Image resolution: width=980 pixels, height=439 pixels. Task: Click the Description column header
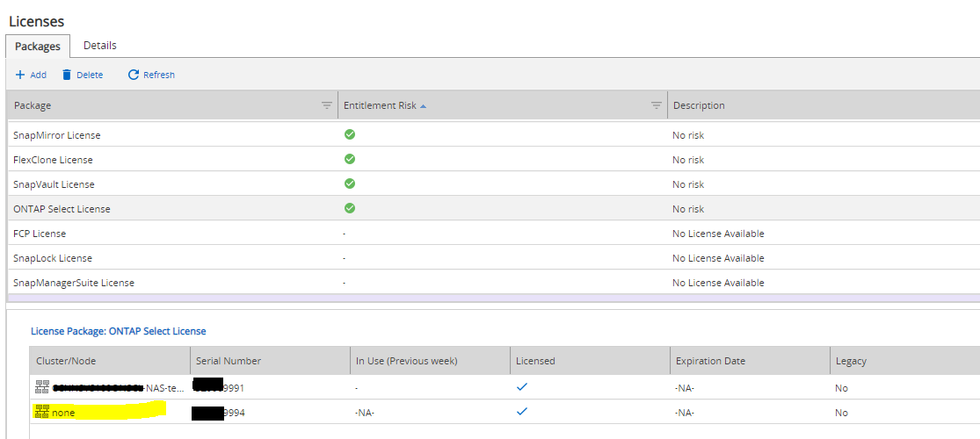[699, 105]
